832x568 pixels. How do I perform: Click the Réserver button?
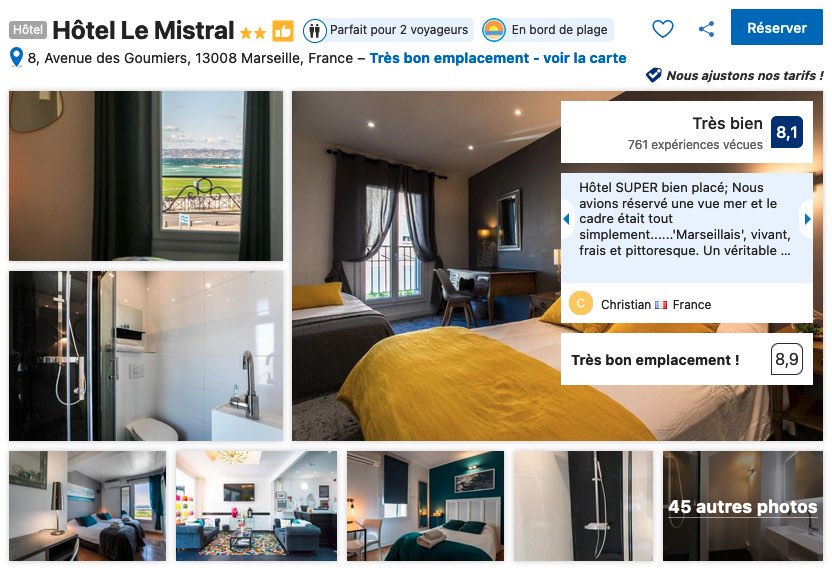pyautogui.click(x=777, y=27)
